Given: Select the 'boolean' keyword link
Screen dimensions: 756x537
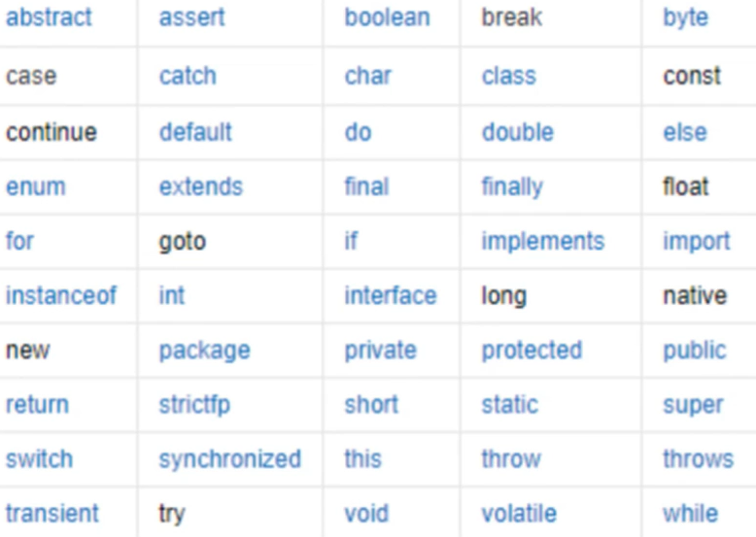Looking at the screenshot, I should [387, 17].
